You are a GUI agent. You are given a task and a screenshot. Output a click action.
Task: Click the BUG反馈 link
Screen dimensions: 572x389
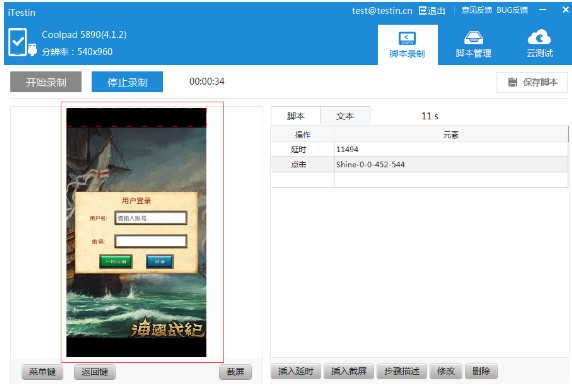click(x=512, y=10)
